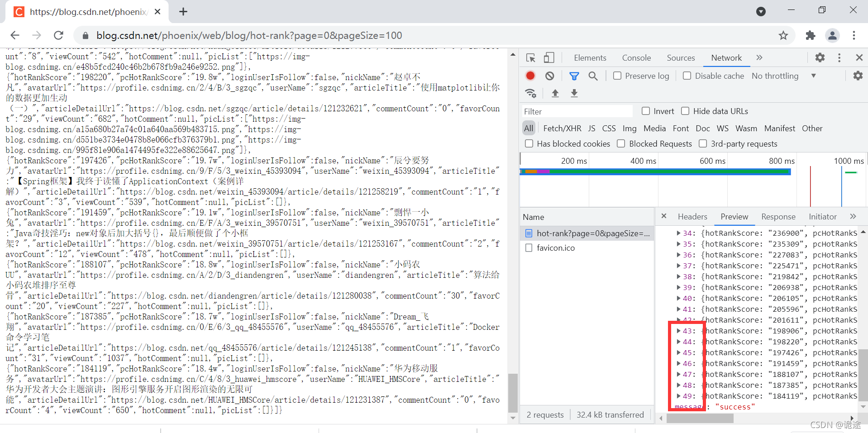Expand JSON entry 38 in preview
Screen dimensions: 868x433
[678, 277]
